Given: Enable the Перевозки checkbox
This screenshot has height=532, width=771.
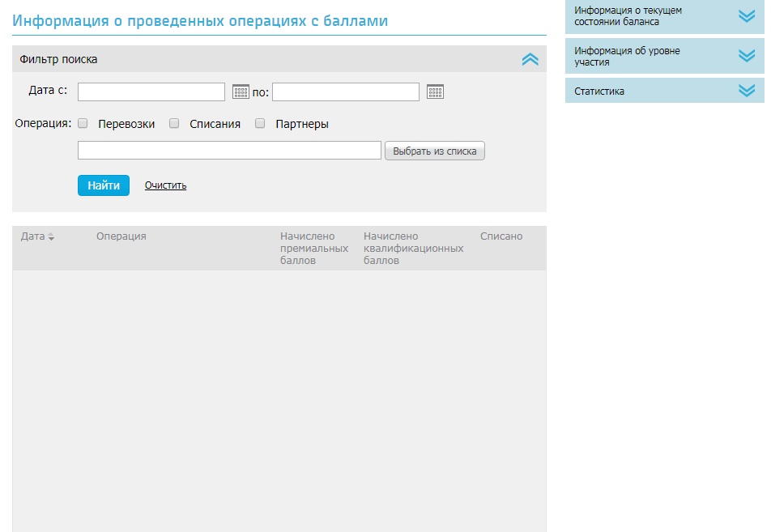Looking at the screenshot, I should click(x=83, y=124).
